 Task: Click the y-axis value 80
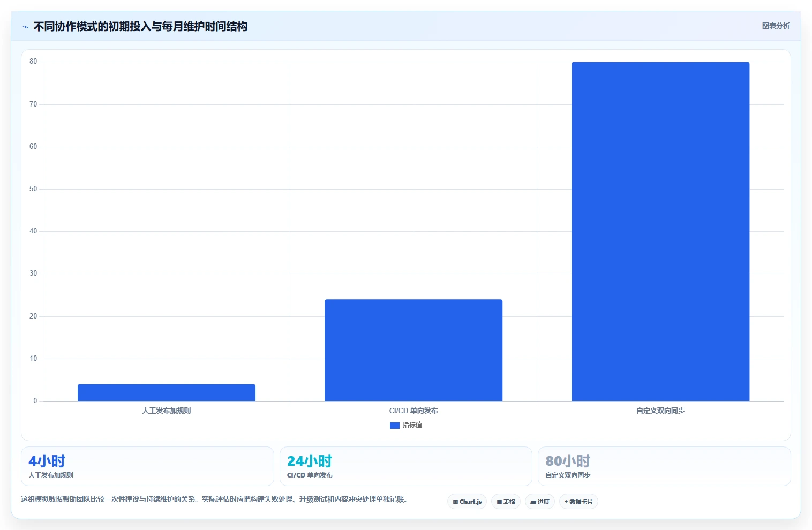pyautogui.click(x=33, y=62)
